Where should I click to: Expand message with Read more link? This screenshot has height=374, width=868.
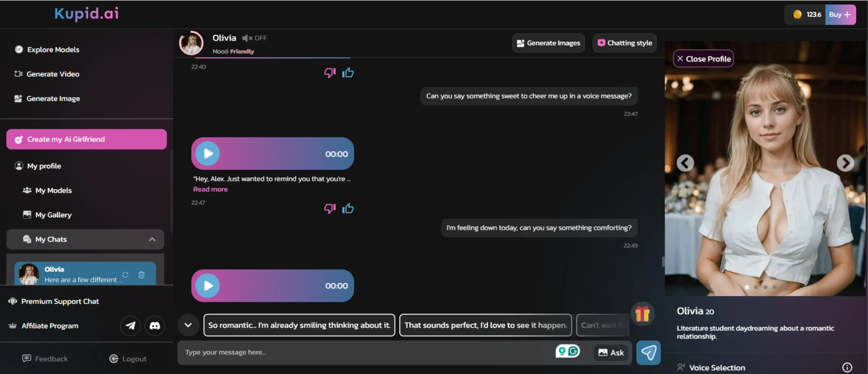(x=210, y=189)
